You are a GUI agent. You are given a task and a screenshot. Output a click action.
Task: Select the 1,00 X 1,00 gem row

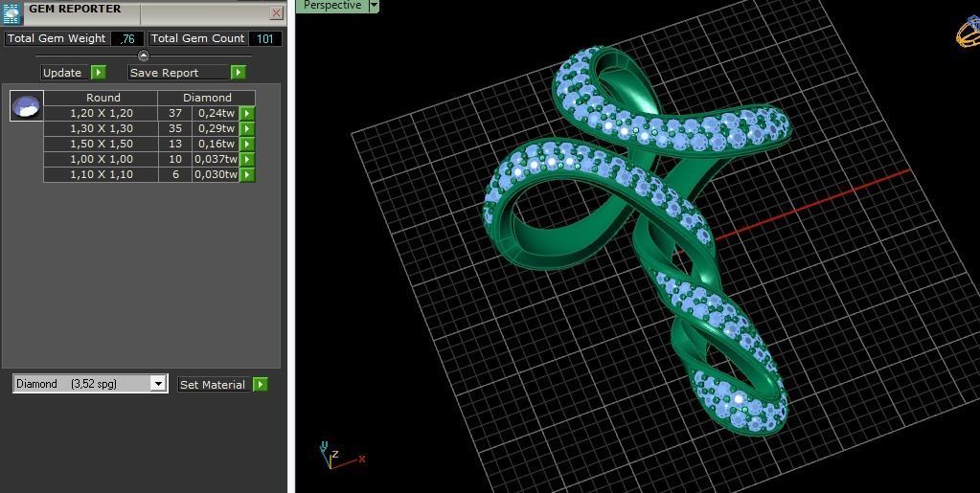[x=149, y=159]
